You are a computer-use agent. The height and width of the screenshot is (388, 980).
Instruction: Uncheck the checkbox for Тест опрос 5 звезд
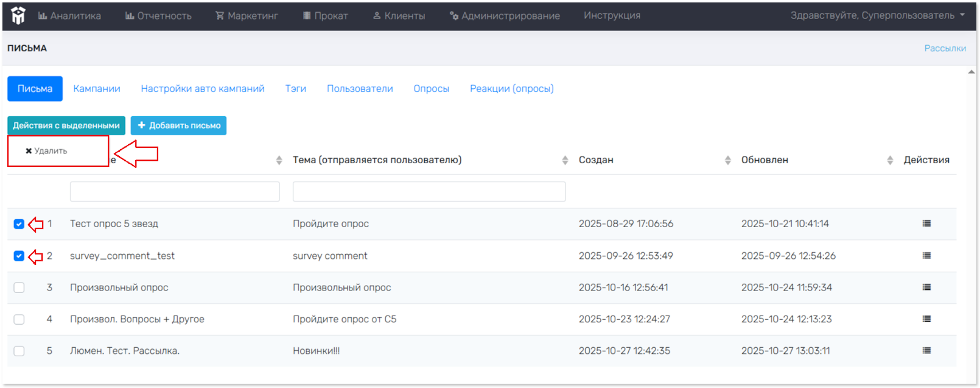19,224
